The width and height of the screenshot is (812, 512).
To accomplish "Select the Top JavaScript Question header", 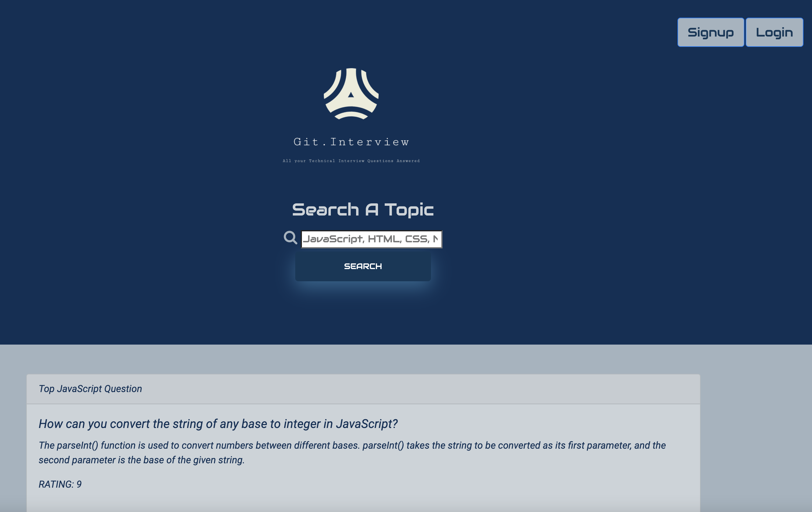I will click(x=90, y=388).
